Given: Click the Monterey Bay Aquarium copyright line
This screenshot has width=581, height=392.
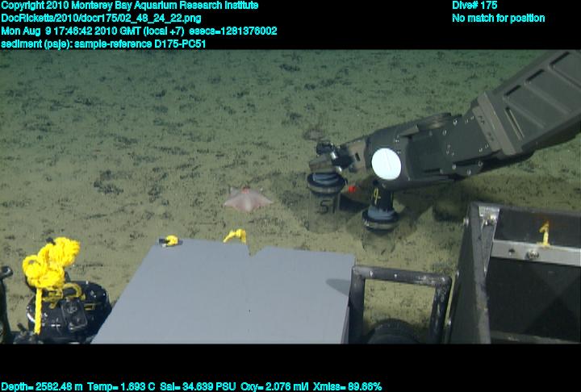Looking at the screenshot, I should (x=130, y=6).
